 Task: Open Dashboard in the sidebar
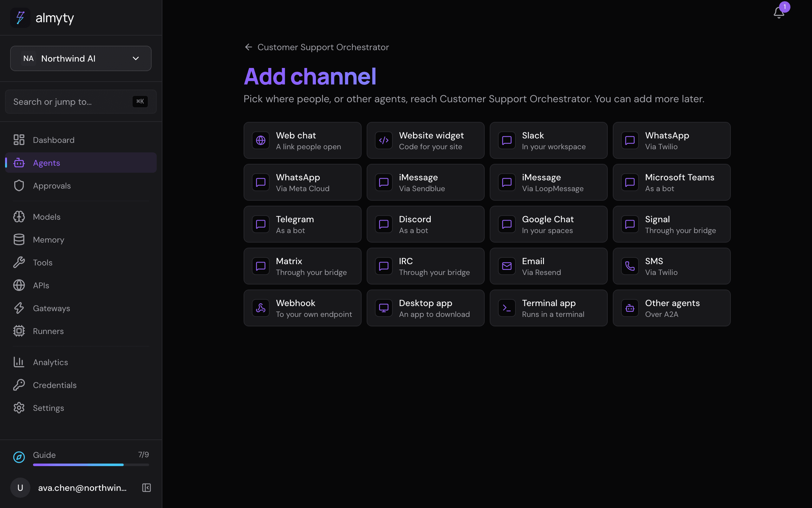pos(81,140)
